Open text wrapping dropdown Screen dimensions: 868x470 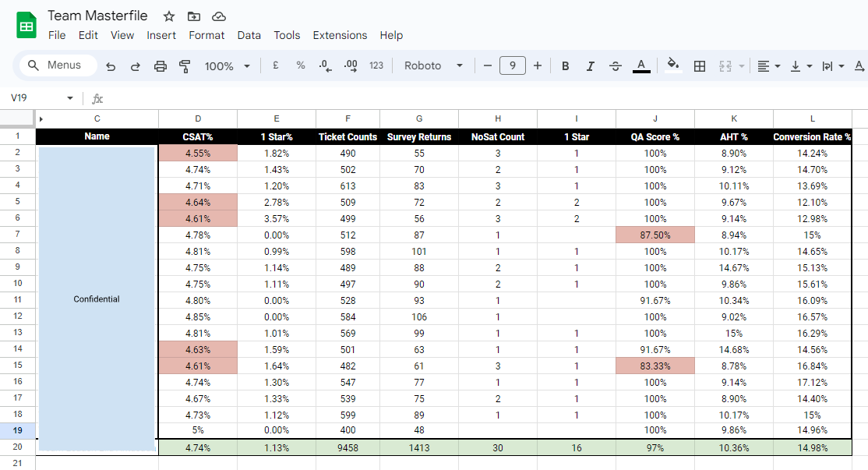coord(833,66)
